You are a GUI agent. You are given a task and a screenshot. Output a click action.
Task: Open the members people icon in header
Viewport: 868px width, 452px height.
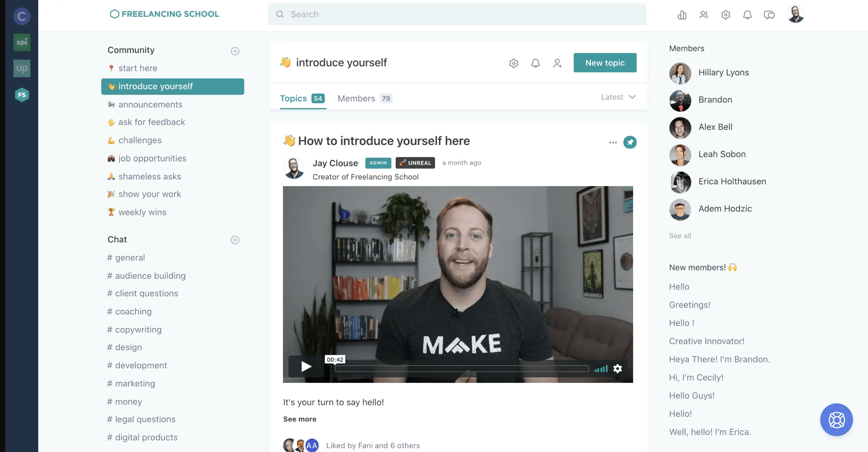[704, 15]
